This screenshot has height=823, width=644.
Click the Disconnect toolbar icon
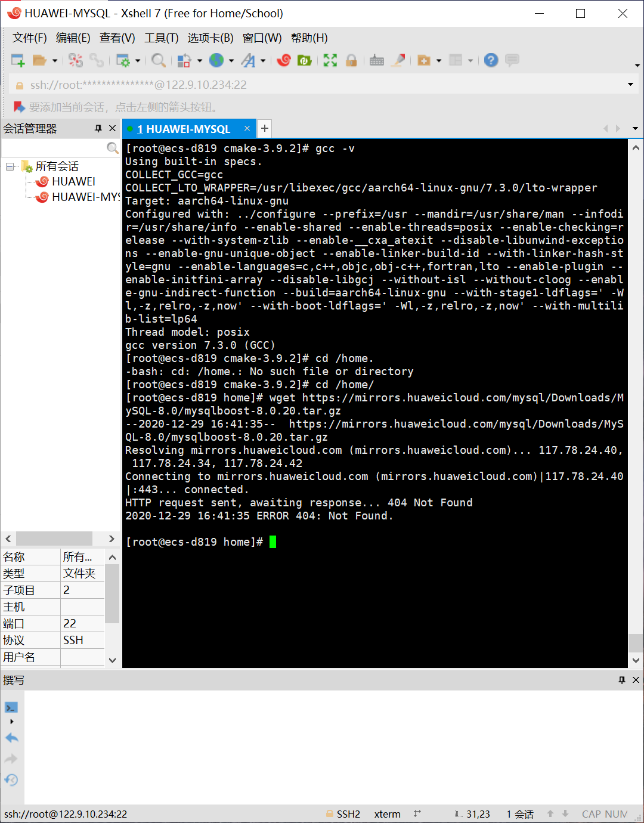click(76, 60)
